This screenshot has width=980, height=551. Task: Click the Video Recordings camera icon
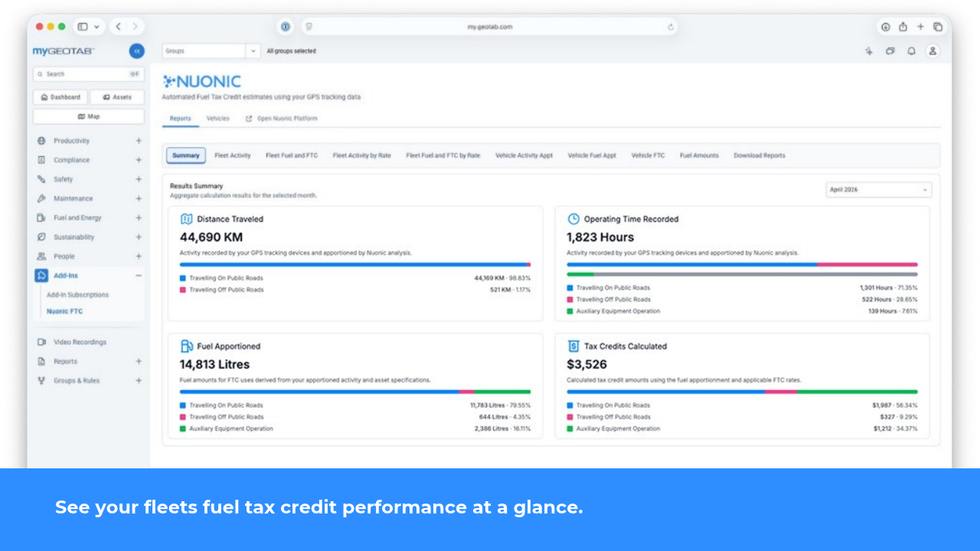click(x=41, y=342)
